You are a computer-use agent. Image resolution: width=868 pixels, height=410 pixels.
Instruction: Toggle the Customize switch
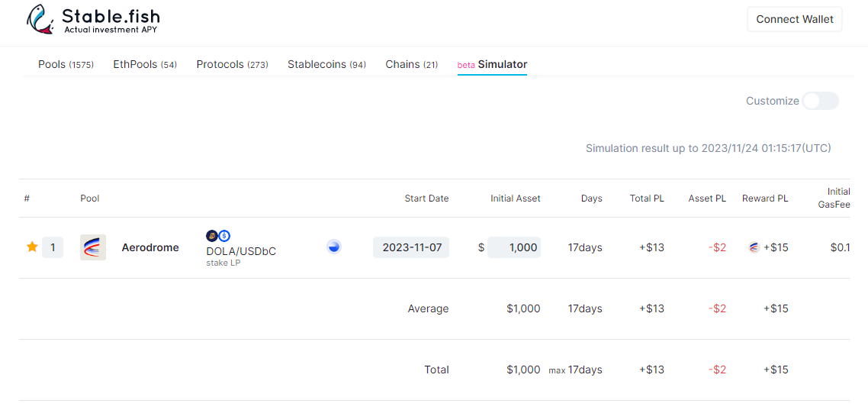820,101
